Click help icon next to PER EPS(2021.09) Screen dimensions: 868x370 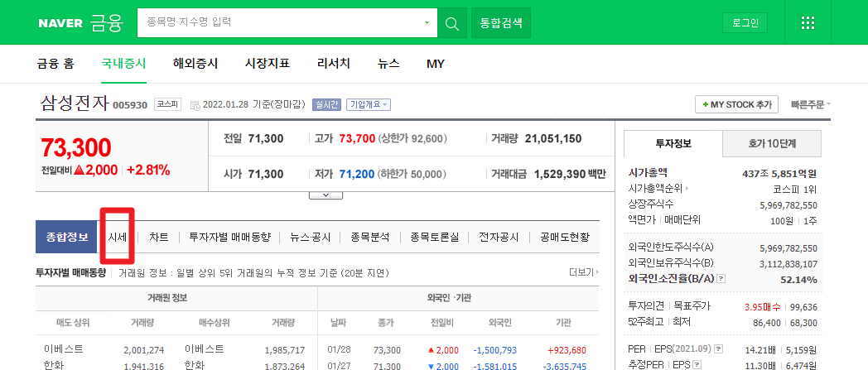pos(719,349)
